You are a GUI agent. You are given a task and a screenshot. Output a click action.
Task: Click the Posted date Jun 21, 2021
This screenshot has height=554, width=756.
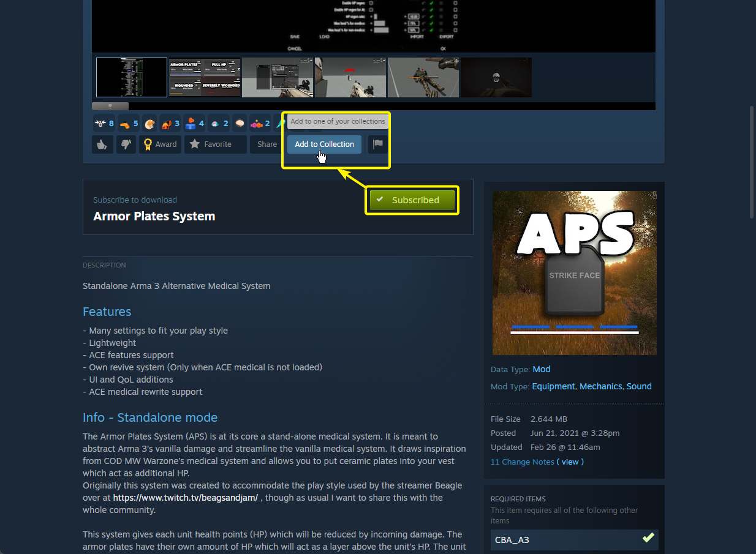[x=575, y=433]
